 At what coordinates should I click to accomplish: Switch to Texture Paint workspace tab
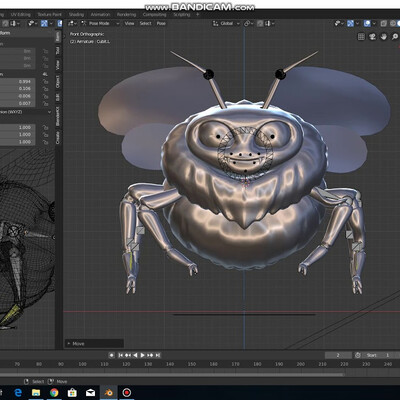(49, 15)
